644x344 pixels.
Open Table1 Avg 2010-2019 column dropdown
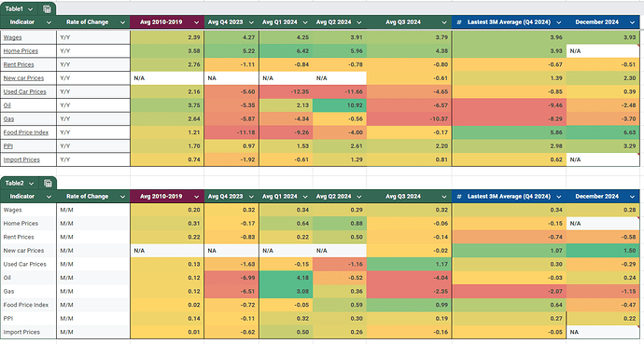[196, 22]
